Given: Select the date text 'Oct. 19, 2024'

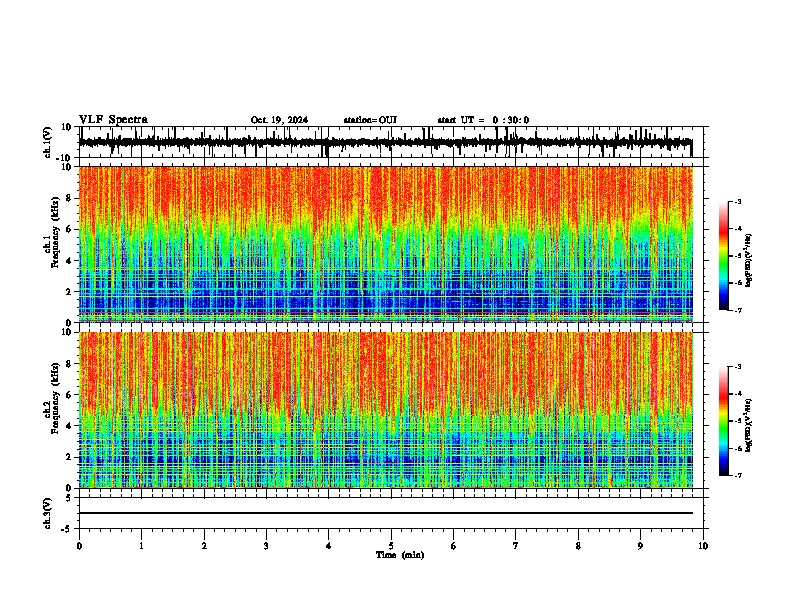Looking at the screenshot, I should 279,120.
